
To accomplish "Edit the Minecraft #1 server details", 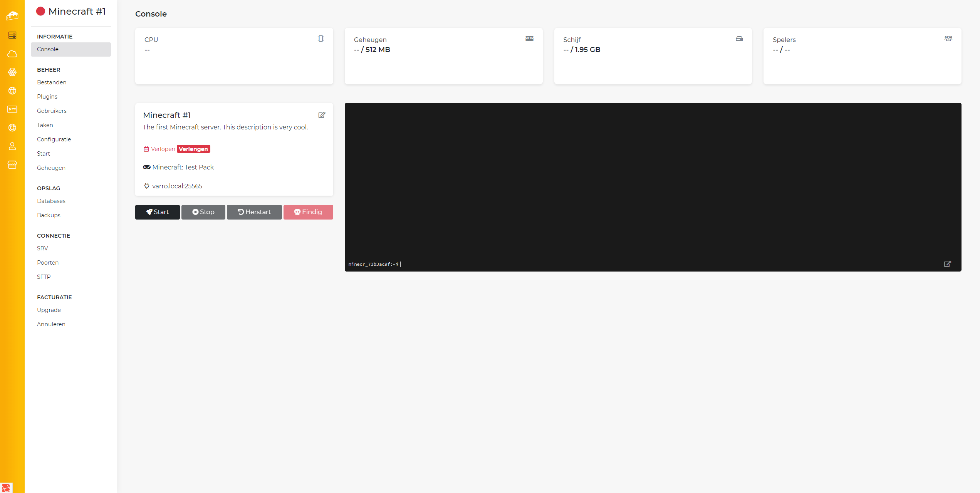I will tap(322, 115).
